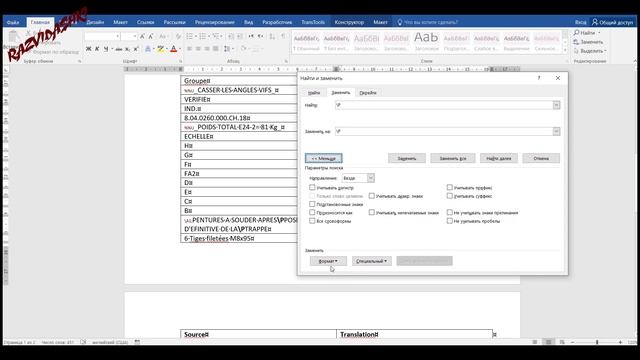Click the Что вы хотите сделать search box

click(427, 22)
